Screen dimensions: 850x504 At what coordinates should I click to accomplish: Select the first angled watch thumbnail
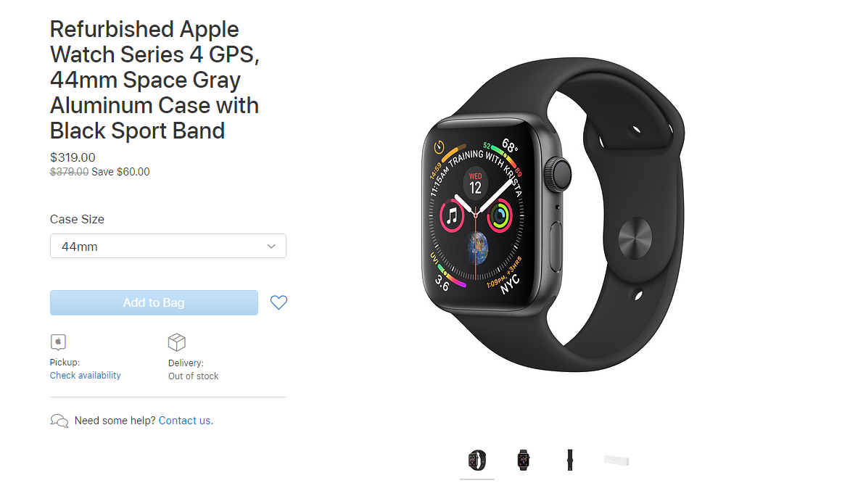pyautogui.click(x=477, y=460)
